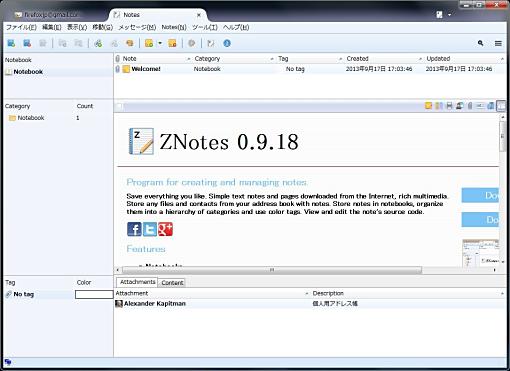Click the horizontal scrollbar under the note
The width and height of the screenshot is (510, 371).
point(272,270)
